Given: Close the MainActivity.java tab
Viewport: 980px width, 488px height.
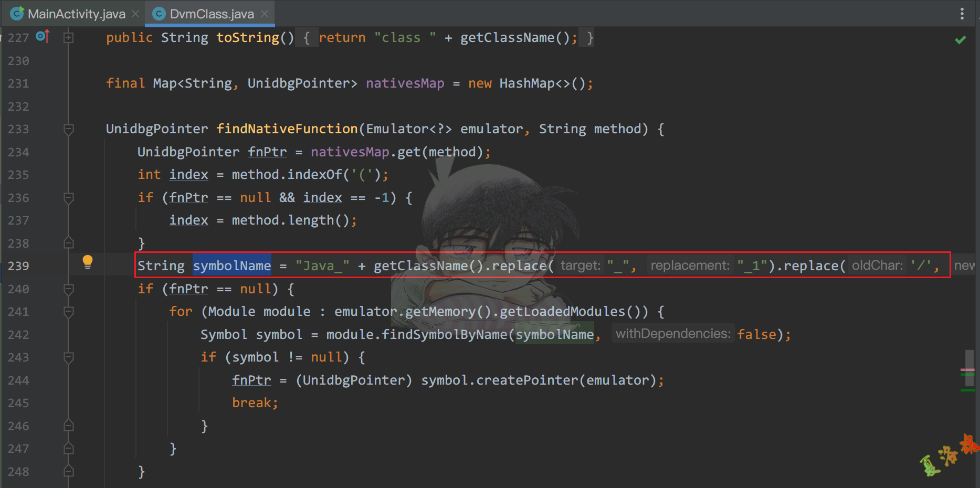Looking at the screenshot, I should (x=135, y=14).
